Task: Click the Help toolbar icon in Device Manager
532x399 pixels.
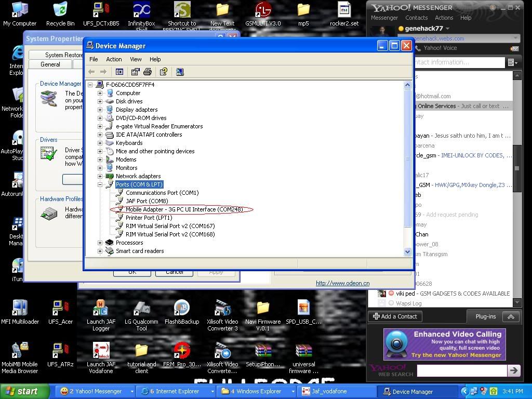Action: point(164,72)
